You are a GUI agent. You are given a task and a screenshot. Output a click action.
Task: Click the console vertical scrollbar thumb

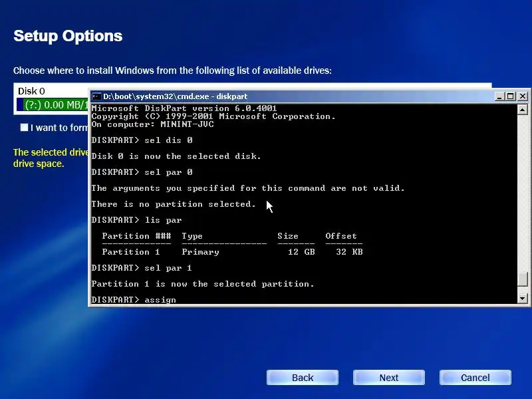pos(522,279)
